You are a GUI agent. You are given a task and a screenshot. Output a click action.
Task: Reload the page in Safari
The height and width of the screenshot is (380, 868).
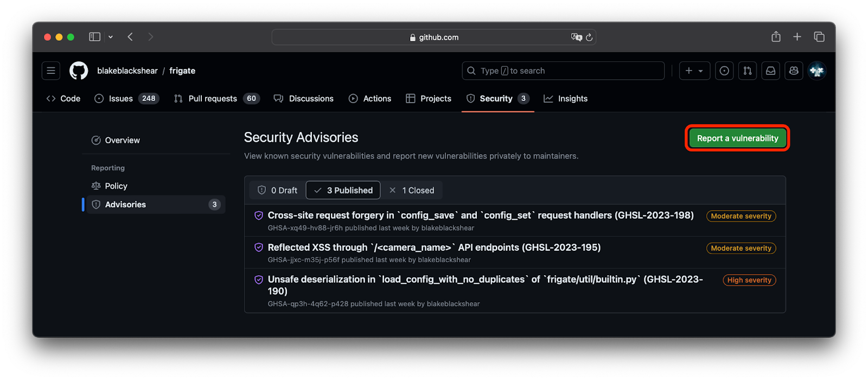[x=589, y=37]
